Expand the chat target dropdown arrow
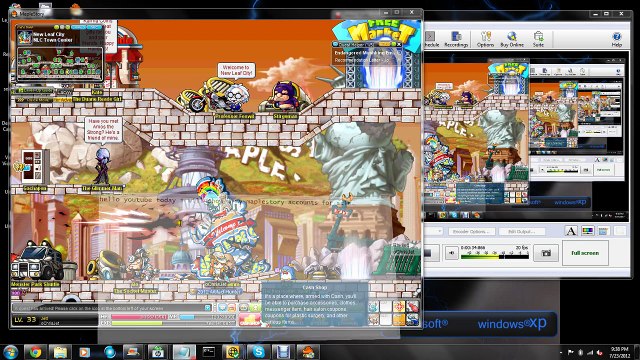 pos(208,308)
